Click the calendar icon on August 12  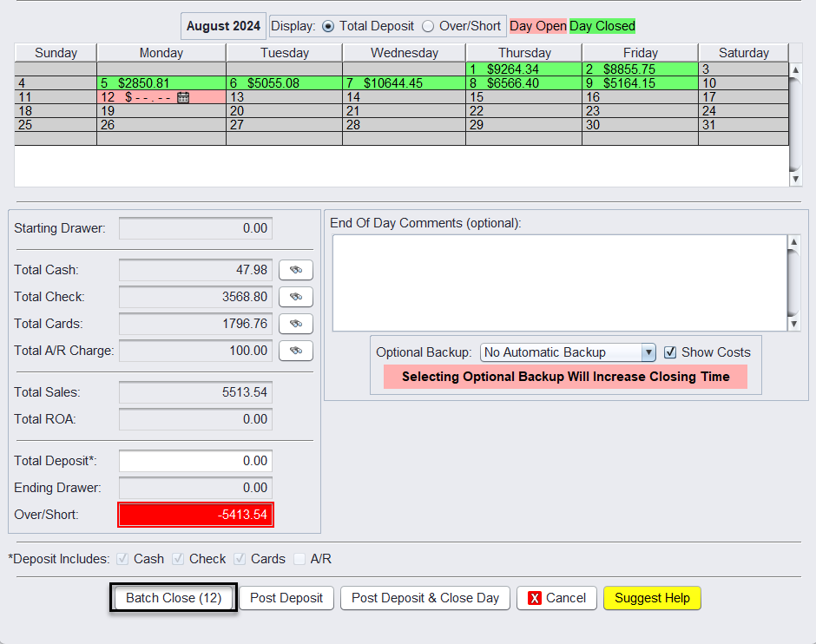click(183, 98)
